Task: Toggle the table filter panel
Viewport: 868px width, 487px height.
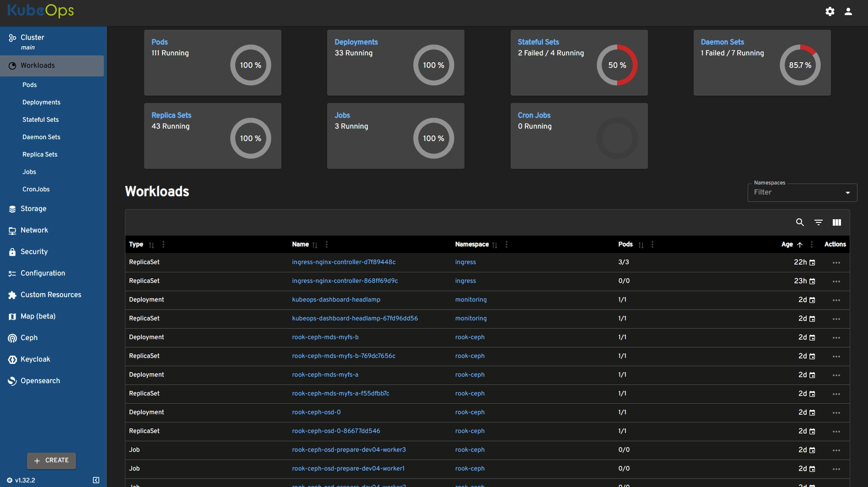Action: (x=819, y=222)
